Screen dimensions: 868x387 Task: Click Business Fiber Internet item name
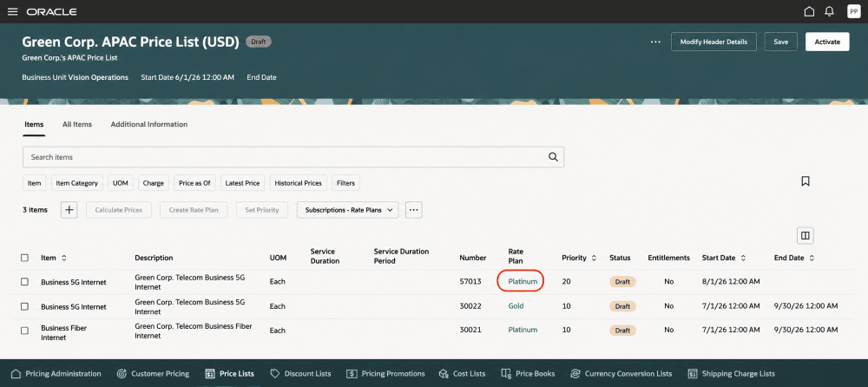(63, 332)
